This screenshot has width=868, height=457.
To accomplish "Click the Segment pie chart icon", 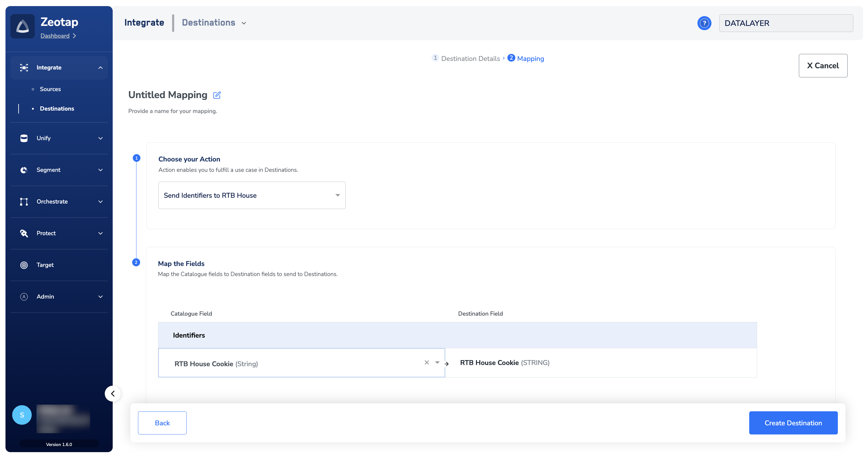I will (x=24, y=170).
